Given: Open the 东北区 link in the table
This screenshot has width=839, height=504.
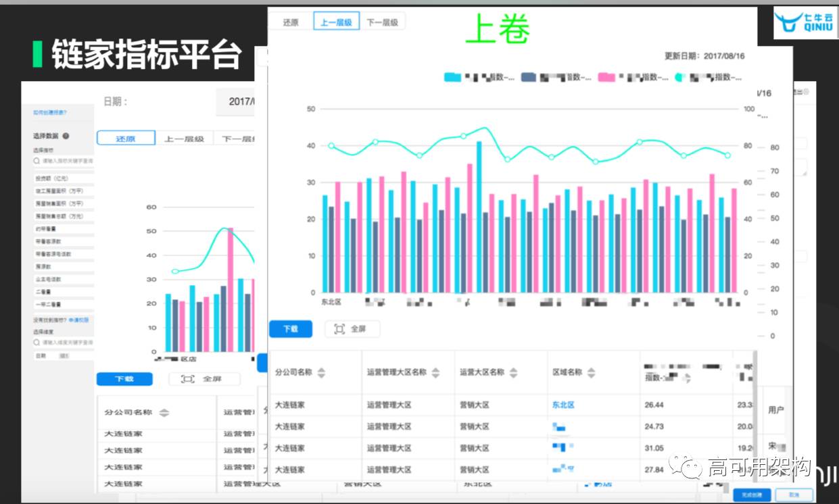Looking at the screenshot, I should click(563, 405).
